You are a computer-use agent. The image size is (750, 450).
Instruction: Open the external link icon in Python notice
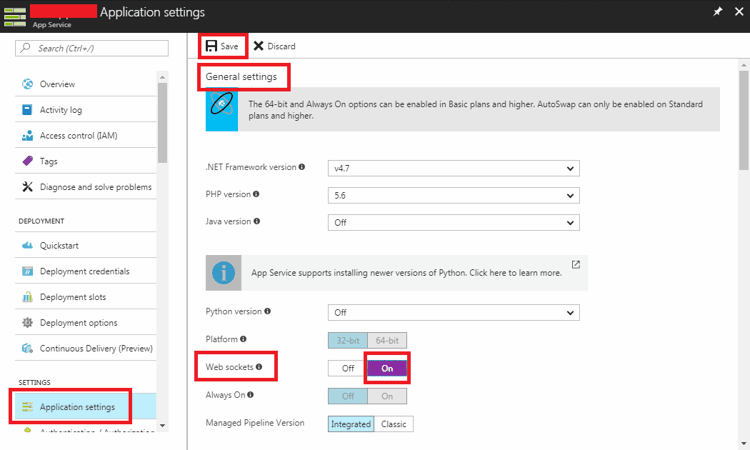coord(576,264)
